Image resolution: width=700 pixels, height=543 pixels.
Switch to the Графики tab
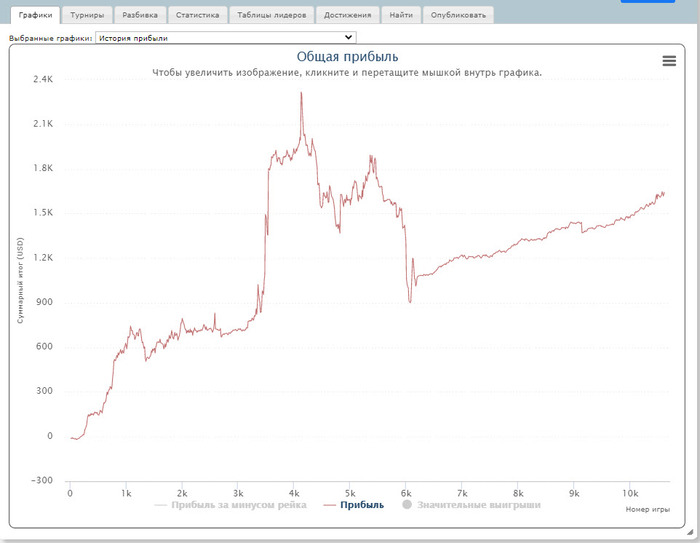tap(35, 15)
